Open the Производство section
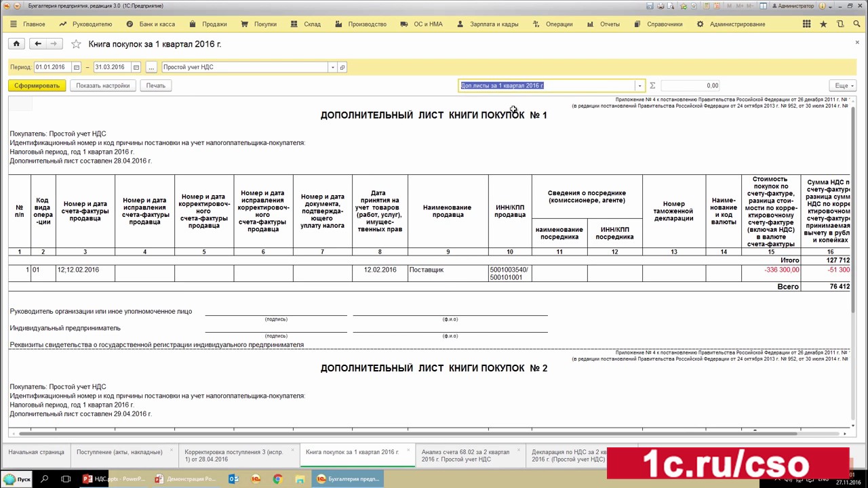The width and height of the screenshot is (868, 488). pos(361,24)
